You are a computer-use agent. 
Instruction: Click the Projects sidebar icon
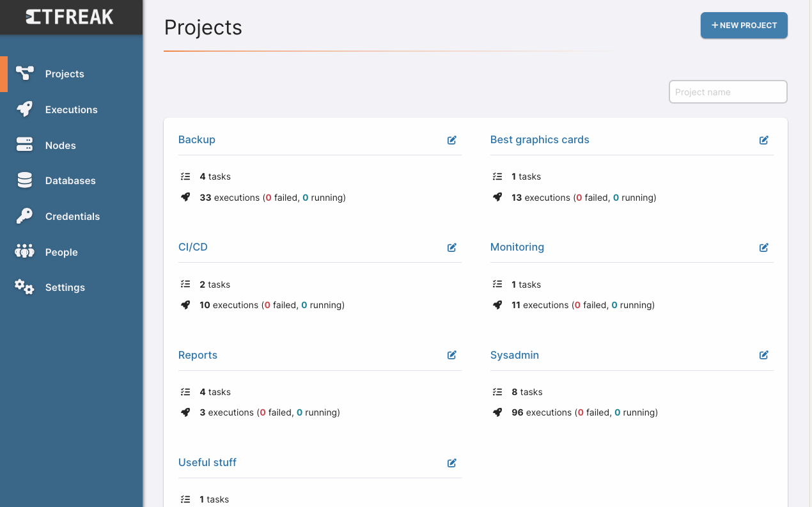(24, 74)
